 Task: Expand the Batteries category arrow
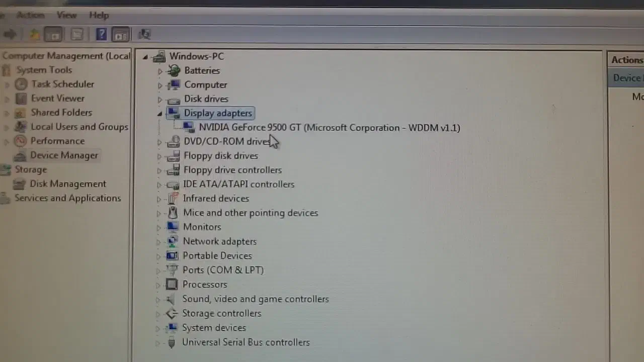[160, 71]
